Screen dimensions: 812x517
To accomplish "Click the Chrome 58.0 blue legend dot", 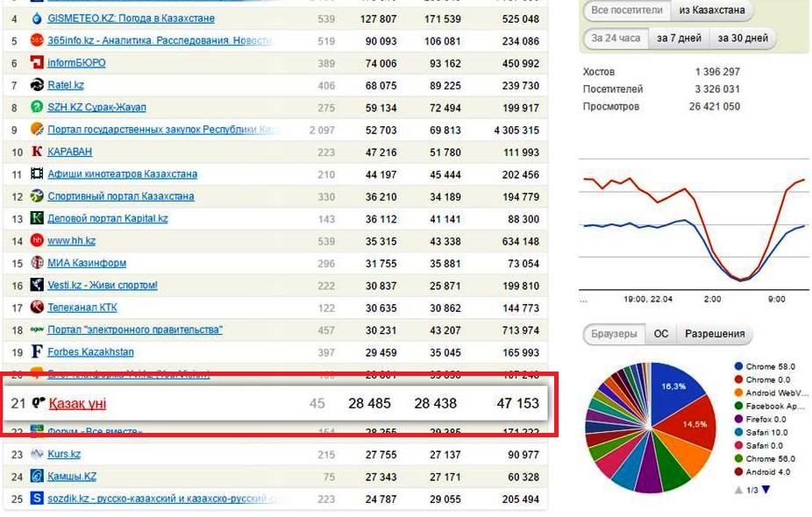I will (738, 366).
